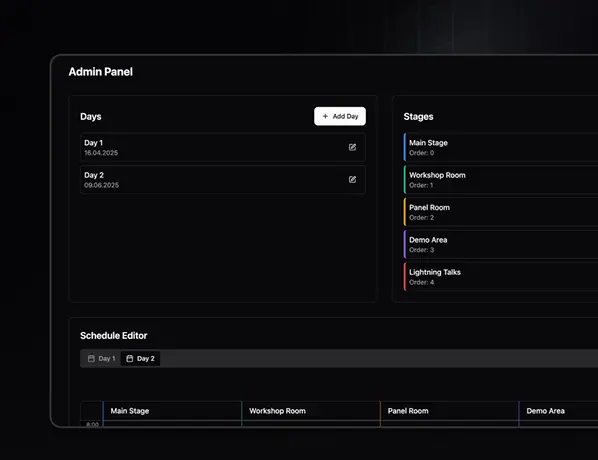Click the Main Stage column header in schedule
The width and height of the screenshot is (598, 460).
coord(172,411)
